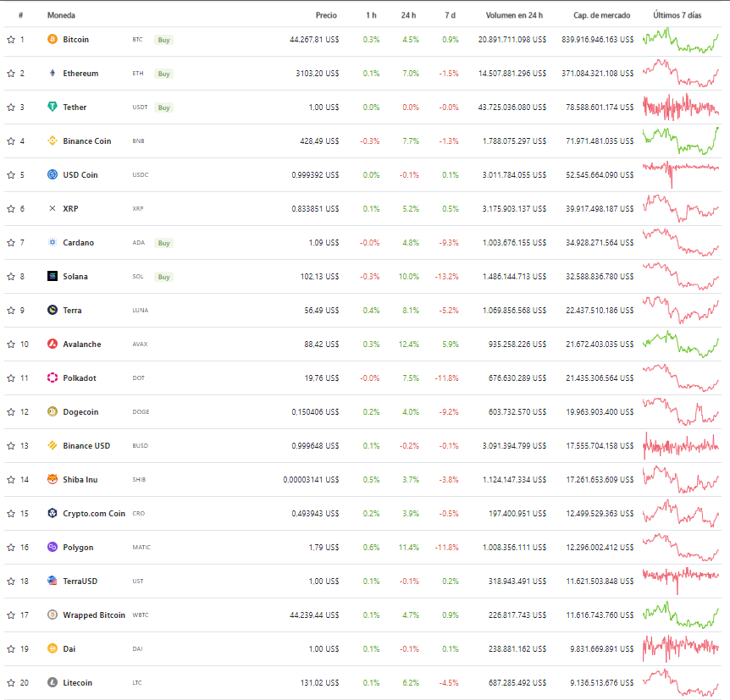Click the Polkadot logo icon
Screen dimensions: 730x700
tap(53, 378)
